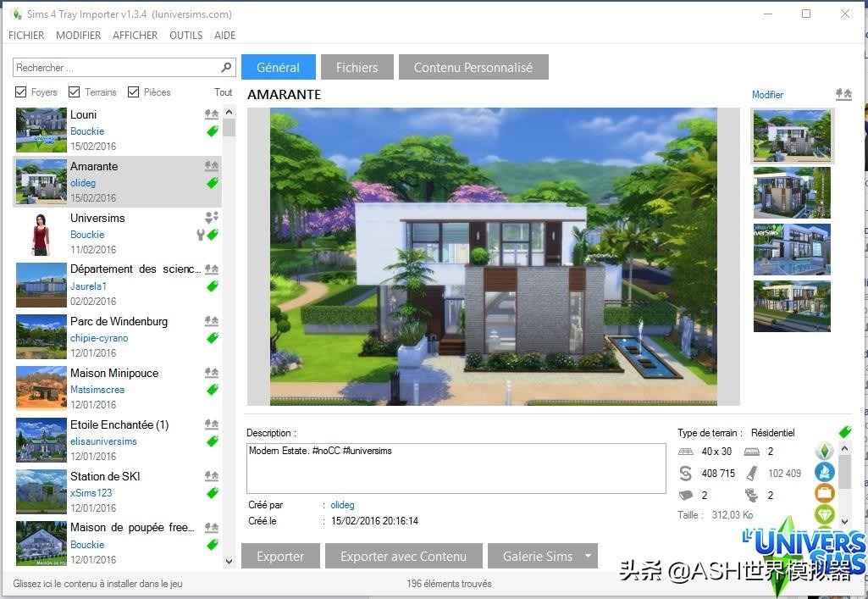Toggle the Foyers checkbox
The width and height of the screenshot is (868, 599).
coord(21,92)
